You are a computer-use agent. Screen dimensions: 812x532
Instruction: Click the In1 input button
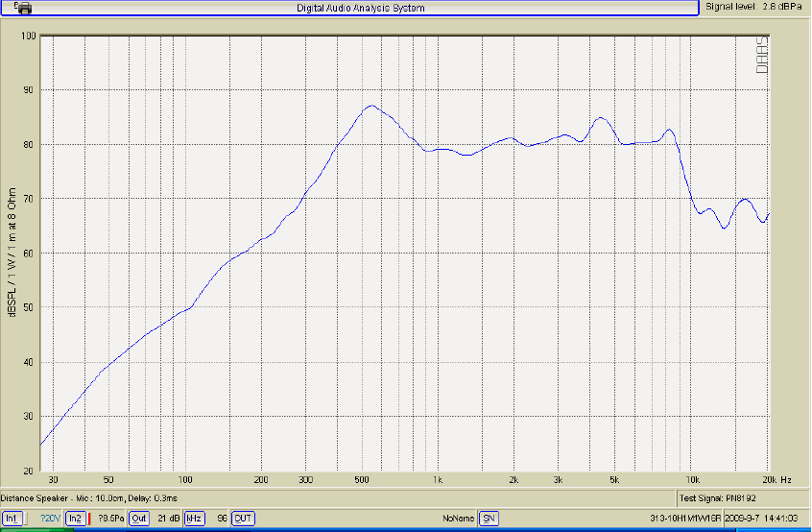pos(12,518)
